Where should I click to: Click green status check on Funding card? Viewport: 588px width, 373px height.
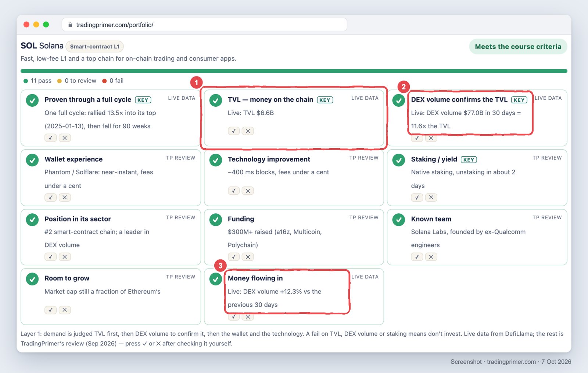pyautogui.click(x=216, y=220)
